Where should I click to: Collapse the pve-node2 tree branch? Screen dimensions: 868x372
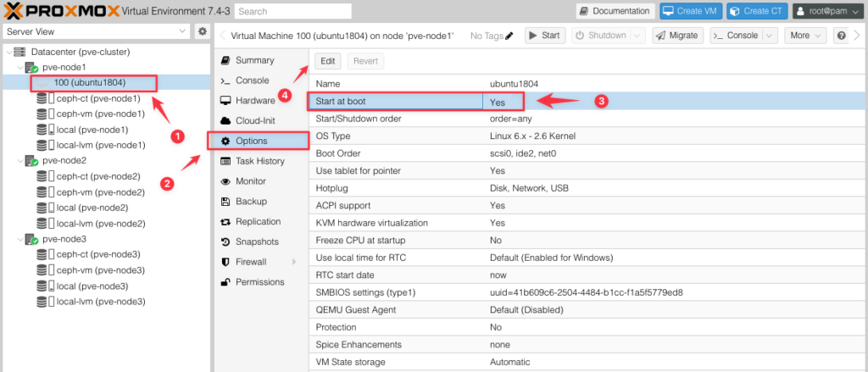pos(20,161)
